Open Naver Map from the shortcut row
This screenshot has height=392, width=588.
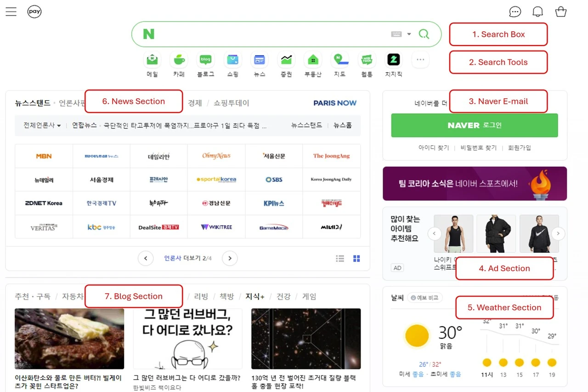click(339, 60)
